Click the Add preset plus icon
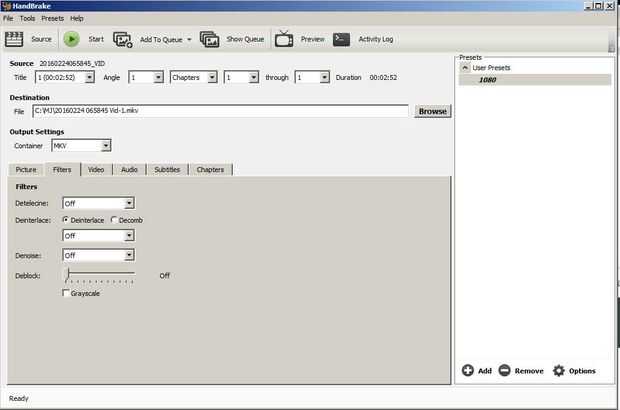 coord(467,370)
